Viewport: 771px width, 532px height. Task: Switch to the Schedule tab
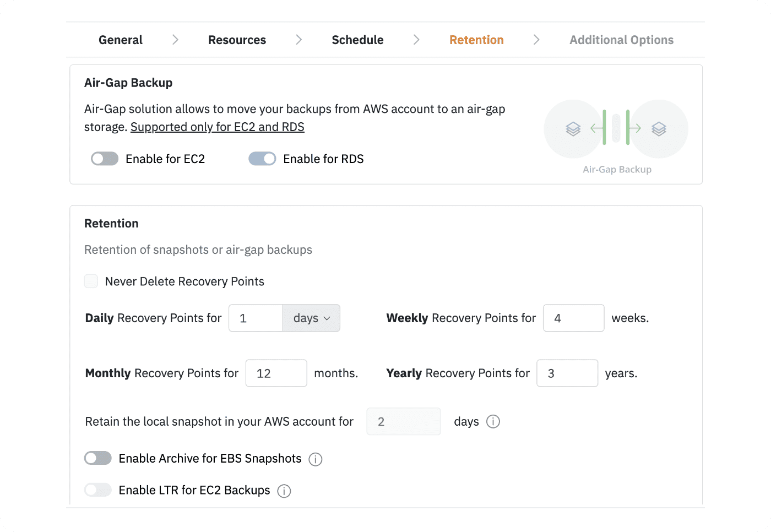point(357,40)
